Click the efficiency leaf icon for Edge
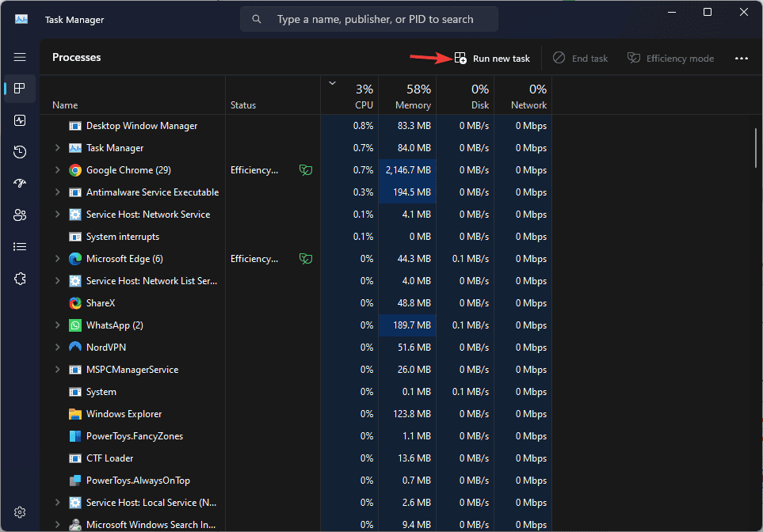Screen dimensions: 763x532 pos(306,259)
